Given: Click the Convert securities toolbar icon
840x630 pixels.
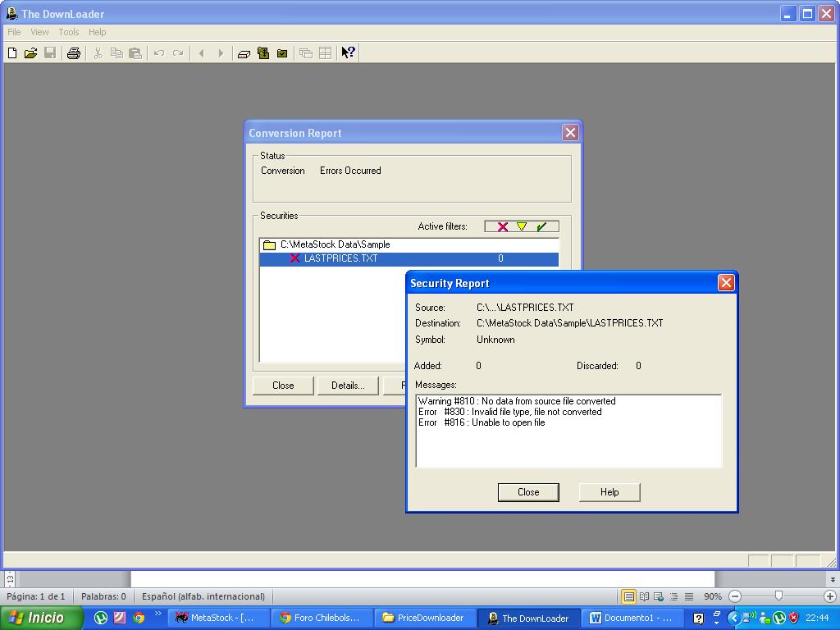Looking at the screenshot, I should pyautogui.click(x=263, y=53).
